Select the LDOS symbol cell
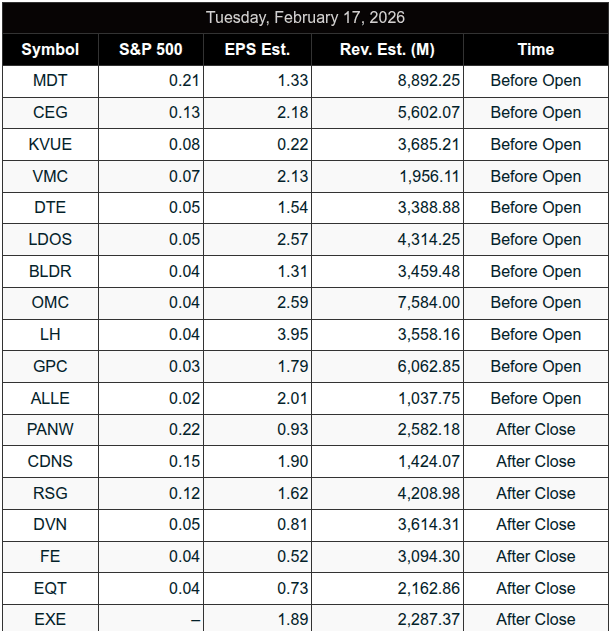This screenshot has height=631, width=612. tap(50, 239)
